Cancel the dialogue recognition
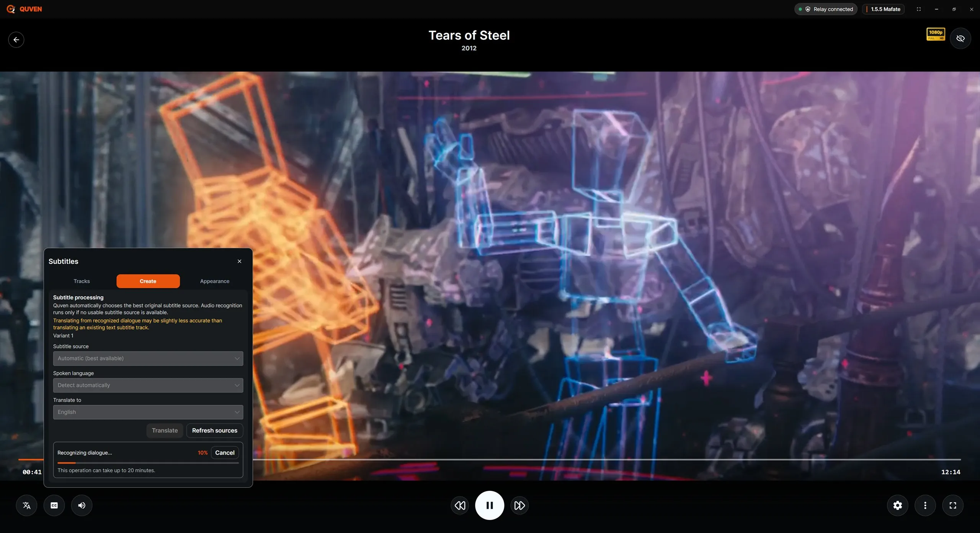980x533 pixels. click(x=225, y=453)
